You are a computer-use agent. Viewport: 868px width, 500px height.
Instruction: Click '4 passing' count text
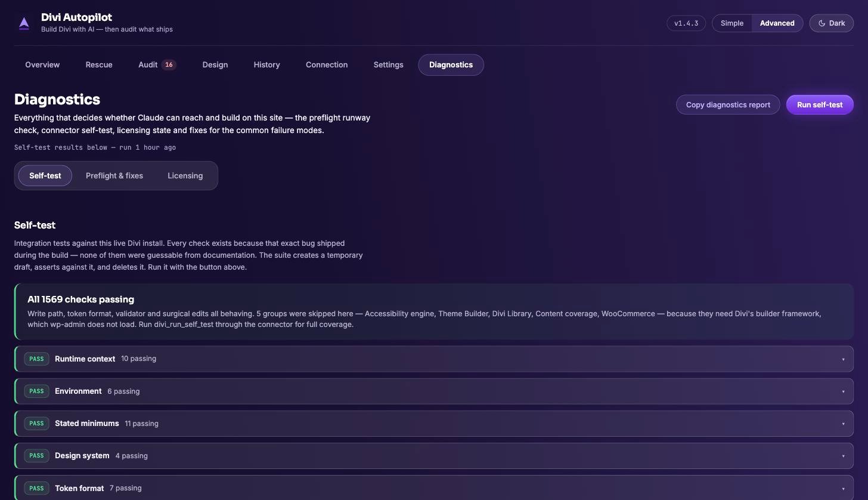(x=132, y=456)
